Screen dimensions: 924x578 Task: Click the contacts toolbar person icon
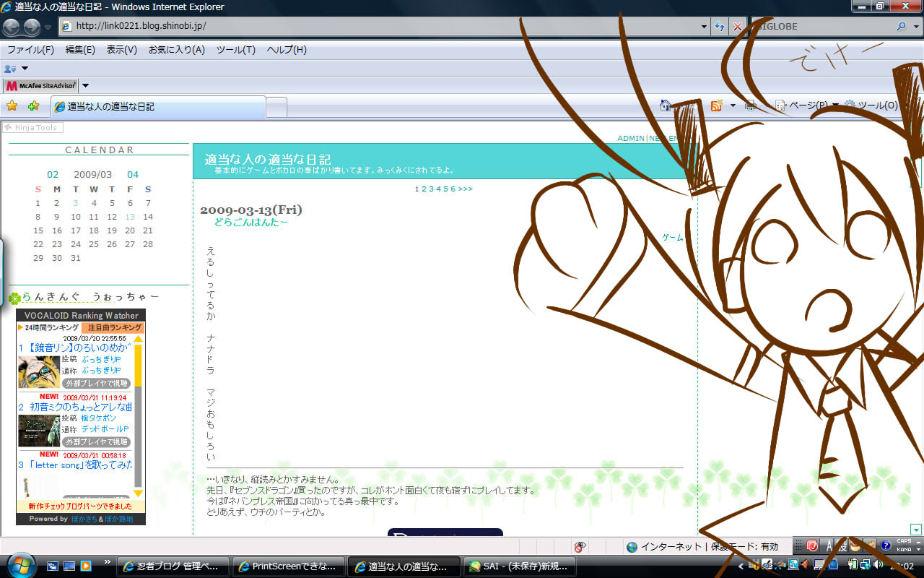10,69
